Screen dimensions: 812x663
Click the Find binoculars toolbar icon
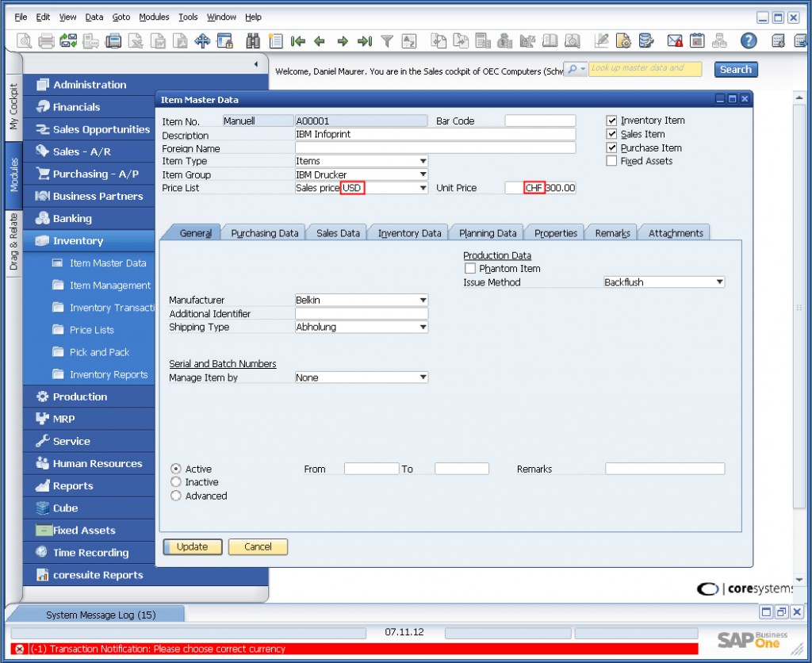pyautogui.click(x=252, y=40)
